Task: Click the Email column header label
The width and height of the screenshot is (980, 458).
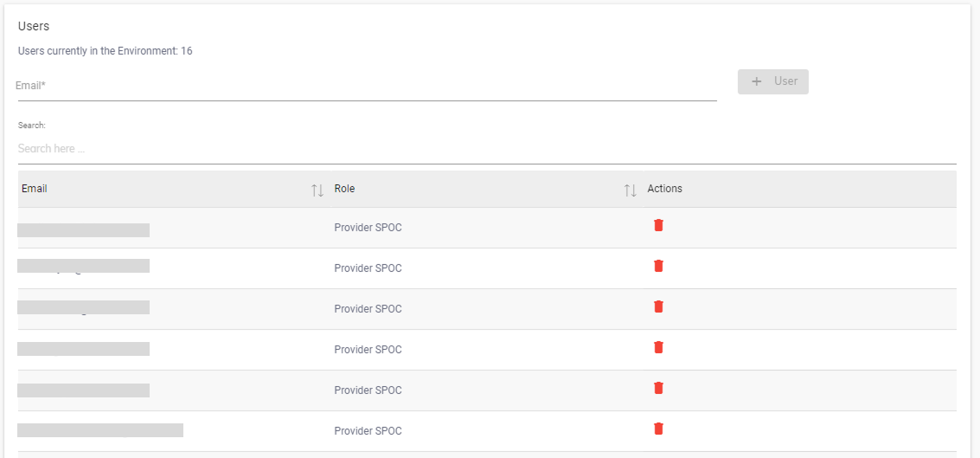Action: click(35, 189)
